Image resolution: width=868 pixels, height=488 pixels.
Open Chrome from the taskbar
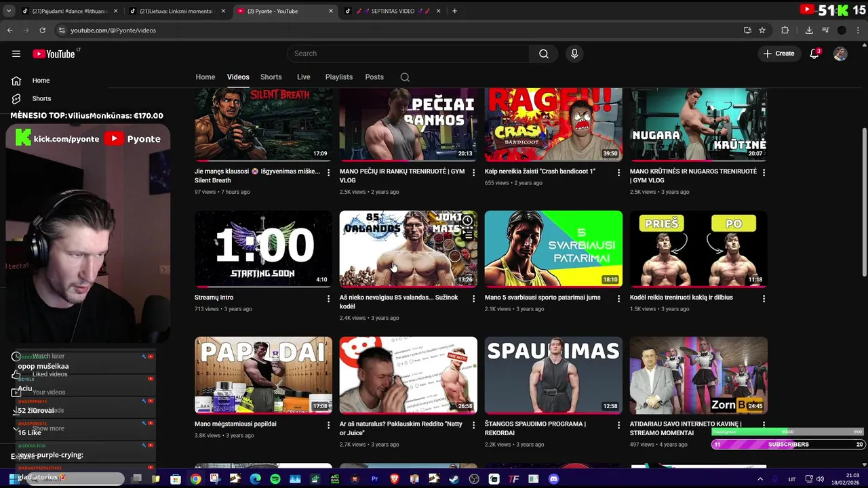point(195,479)
